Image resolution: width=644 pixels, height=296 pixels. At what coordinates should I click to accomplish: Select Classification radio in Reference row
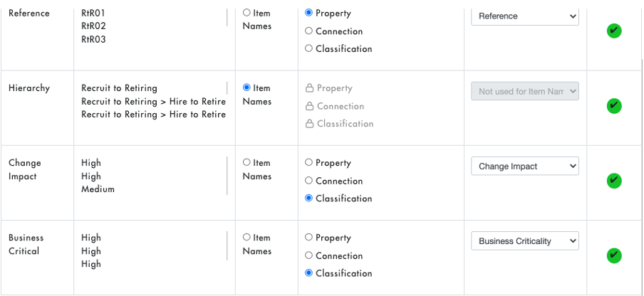pos(308,49)
